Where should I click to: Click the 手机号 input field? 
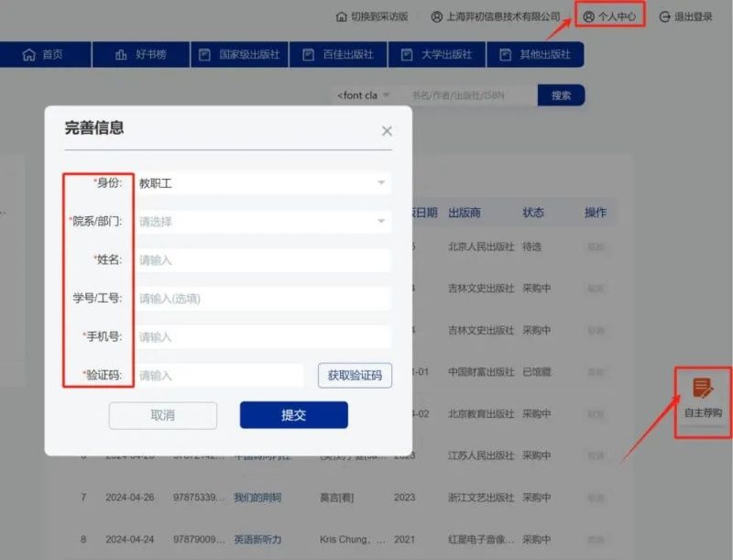263,337
